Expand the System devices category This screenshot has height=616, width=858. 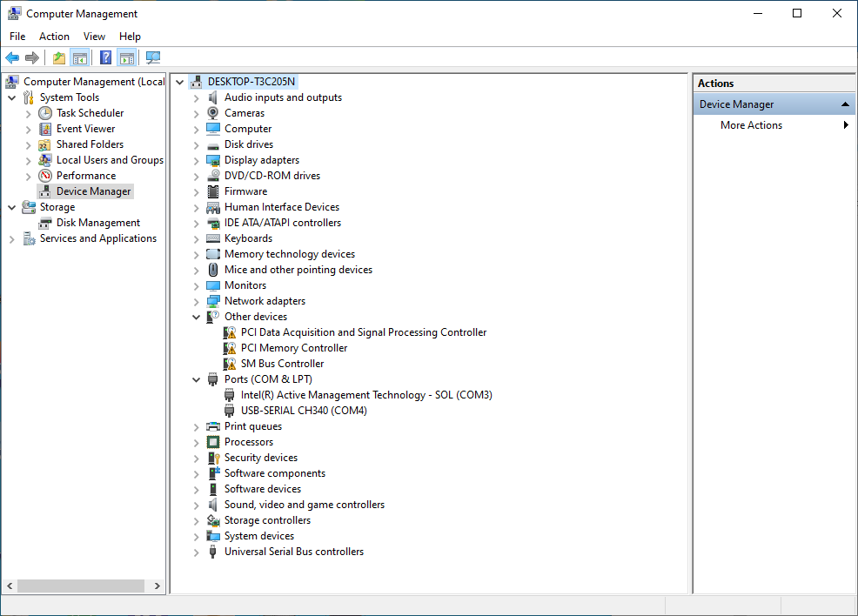pos(196,537)
